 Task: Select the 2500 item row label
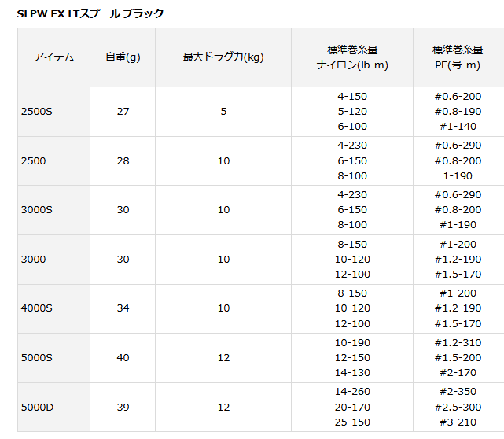(33, 161)
